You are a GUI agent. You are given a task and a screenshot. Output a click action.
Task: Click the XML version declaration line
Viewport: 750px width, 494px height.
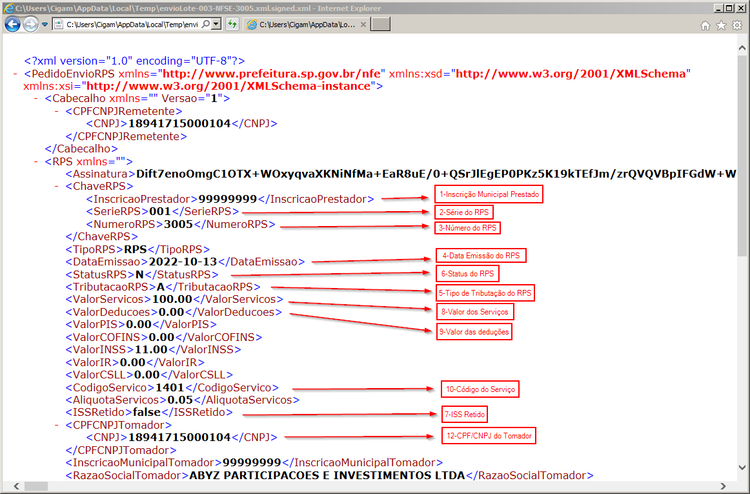coord(134,61)
